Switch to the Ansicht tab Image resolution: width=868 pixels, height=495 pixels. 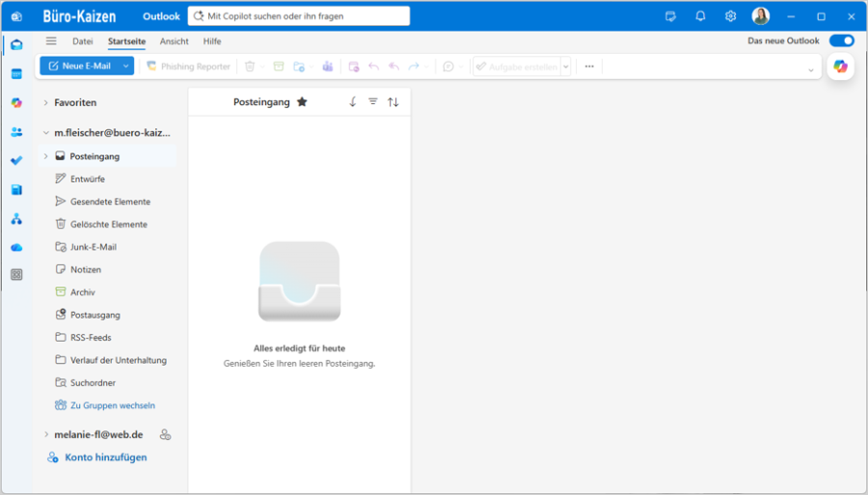(x=174, y=41)
